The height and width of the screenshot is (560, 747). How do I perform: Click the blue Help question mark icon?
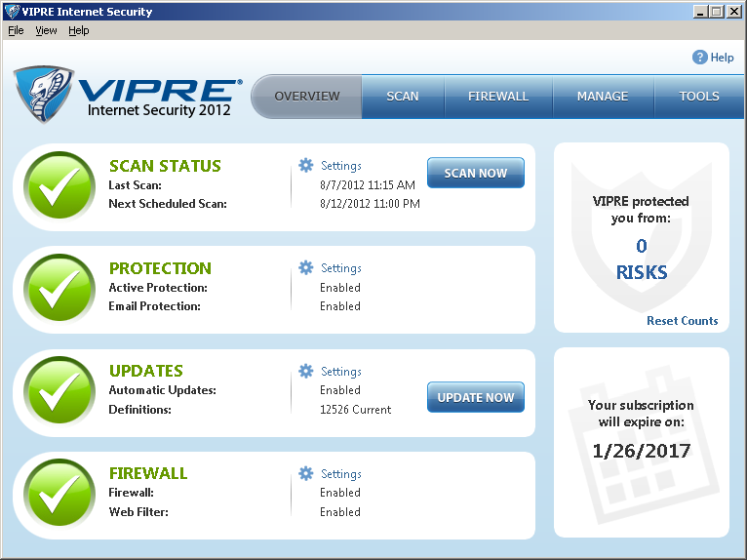[699, 58]
